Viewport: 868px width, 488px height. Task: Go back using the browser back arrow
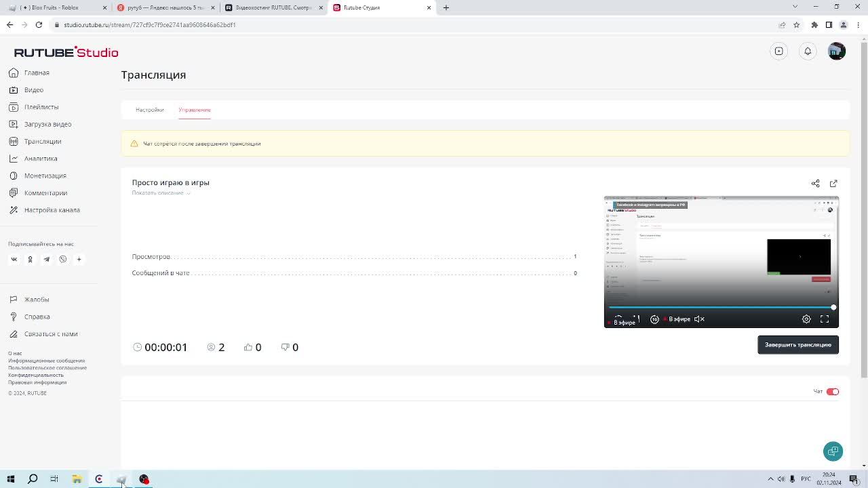(9, 25)
